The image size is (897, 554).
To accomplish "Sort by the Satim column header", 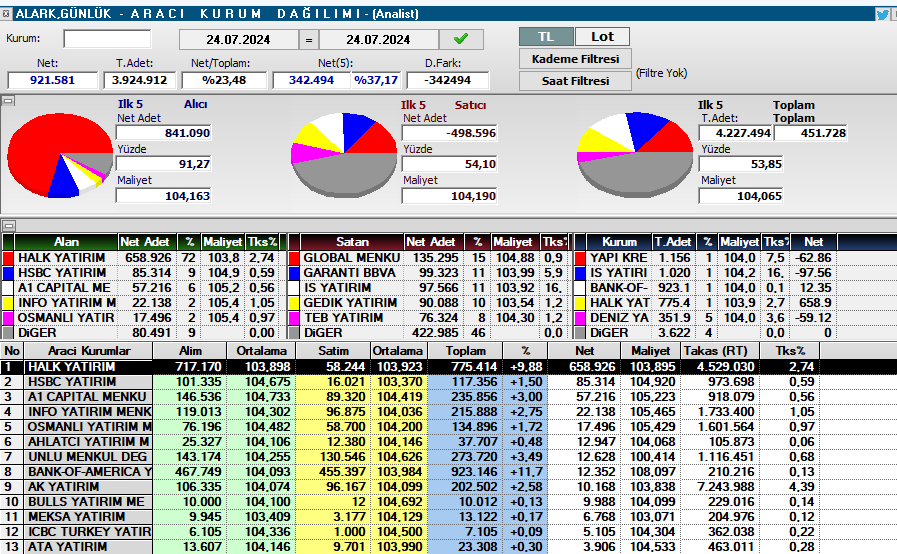I will tap(334, 351).
